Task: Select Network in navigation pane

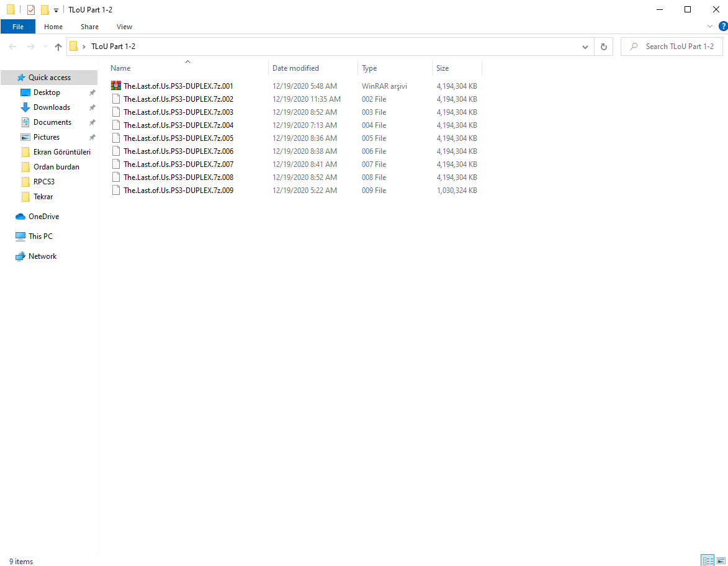Action: click(42, 256)
